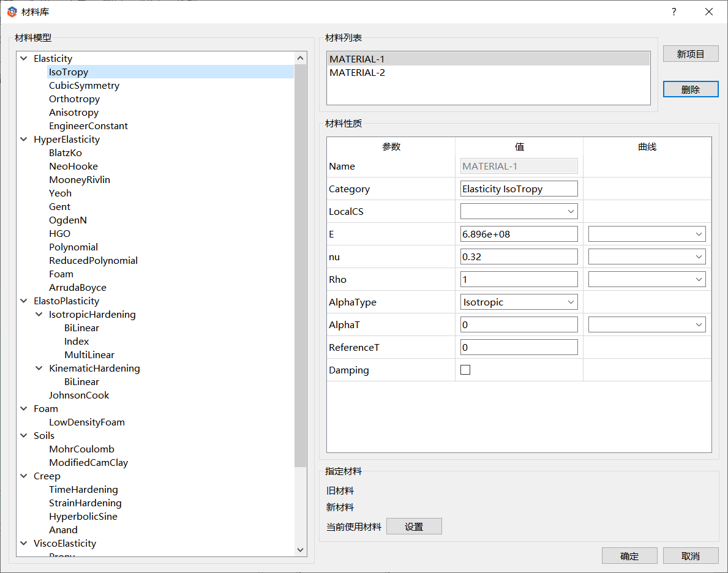Select MATERIAL-2 in the material list
This screenshot has width=728, height=573.
(x=488, y=72)
